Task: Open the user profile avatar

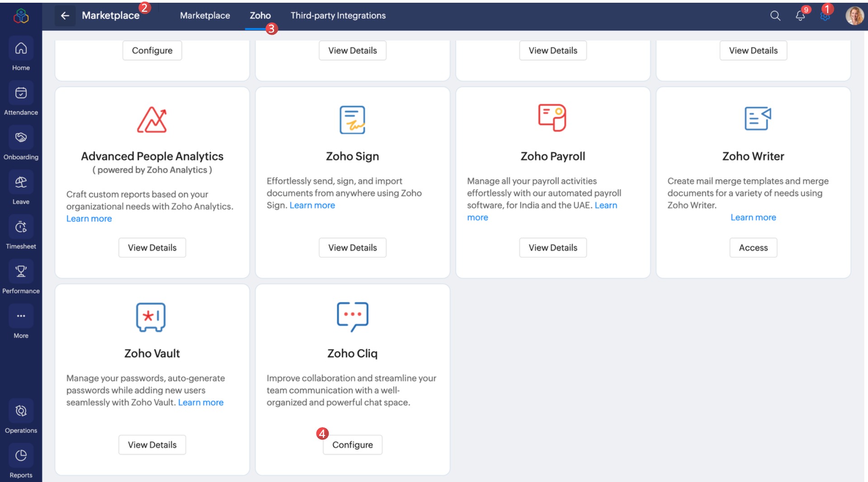Action: tap(854, 16)
